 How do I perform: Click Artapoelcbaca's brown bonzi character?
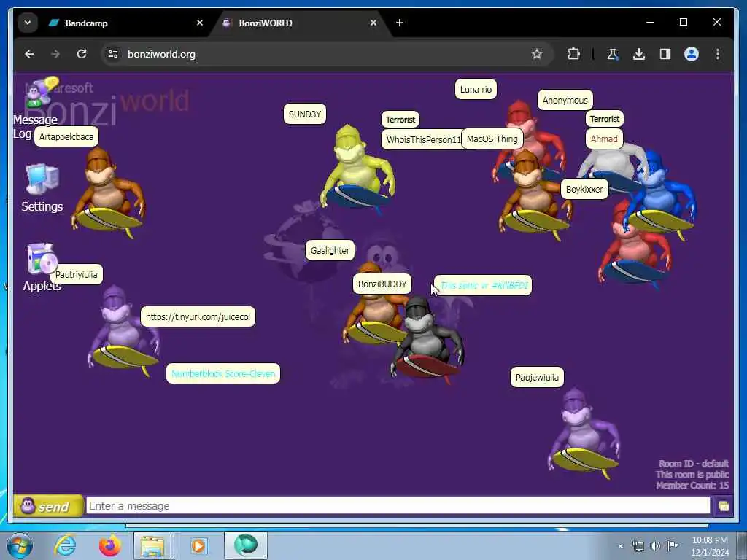(x=109, y=192)
